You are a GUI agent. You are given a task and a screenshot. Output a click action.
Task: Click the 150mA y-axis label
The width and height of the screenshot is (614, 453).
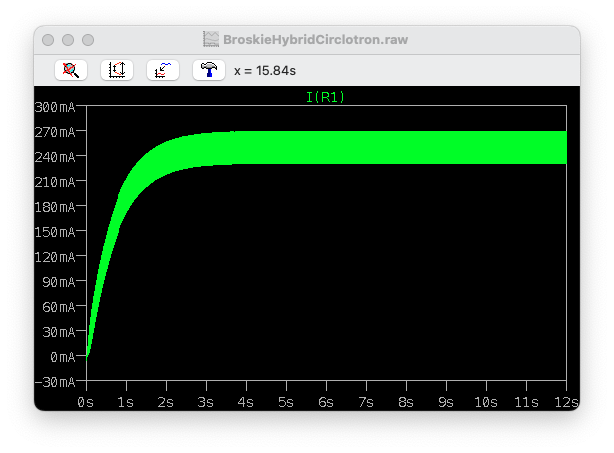tap(55, 232)
